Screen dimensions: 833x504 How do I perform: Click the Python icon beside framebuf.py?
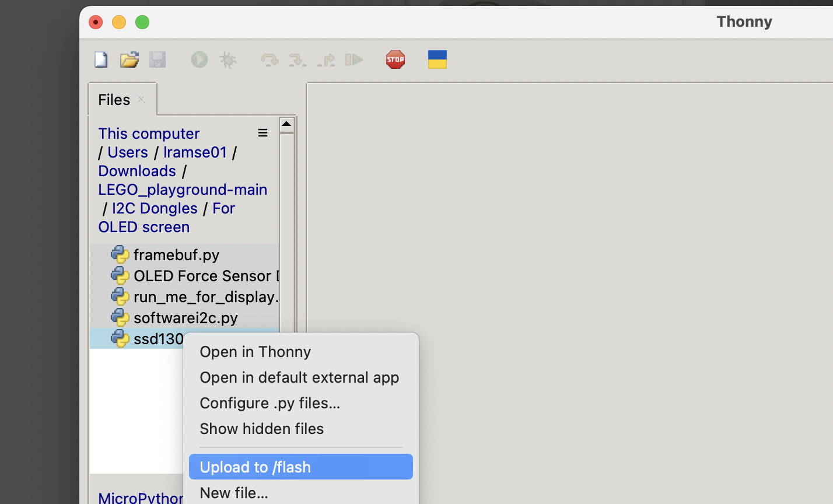click(120, 255)
